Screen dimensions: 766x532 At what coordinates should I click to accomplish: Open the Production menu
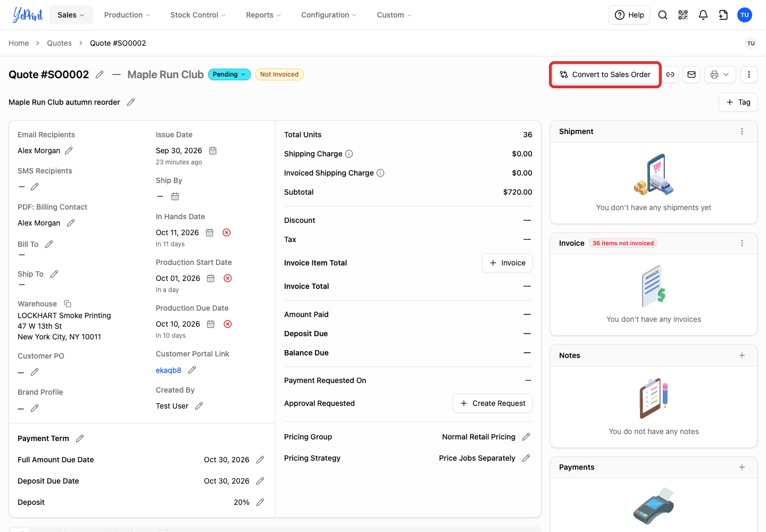coord(127,15)
